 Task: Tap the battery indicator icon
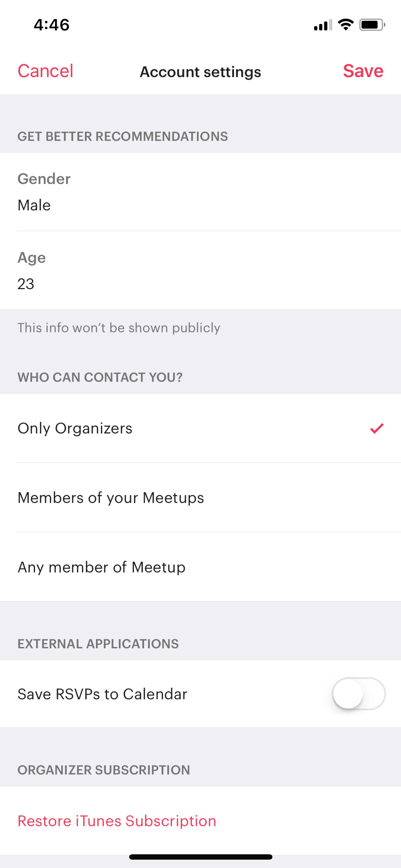click(372, 25)
